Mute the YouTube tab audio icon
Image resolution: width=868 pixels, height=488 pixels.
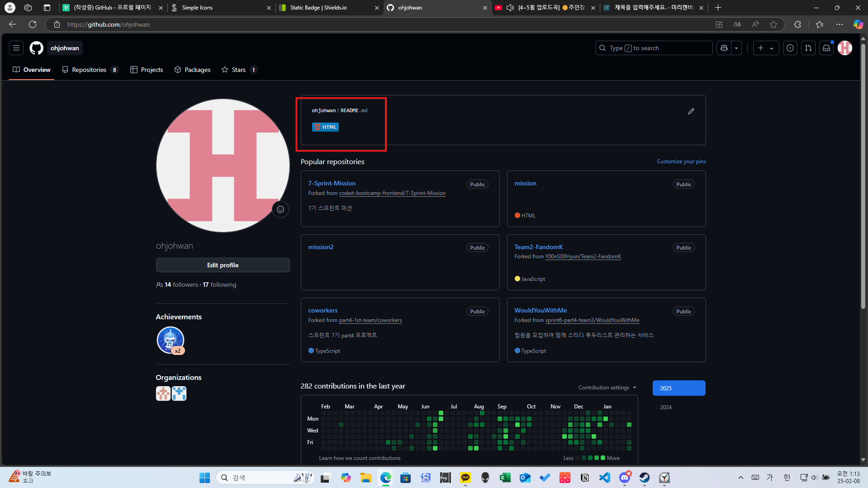(510, 8)
